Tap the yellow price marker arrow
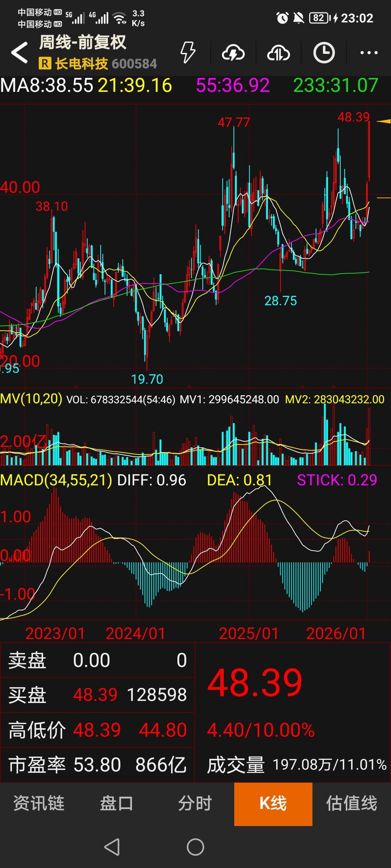Viewport: 391px width, 868px height. tap(384, 121)
